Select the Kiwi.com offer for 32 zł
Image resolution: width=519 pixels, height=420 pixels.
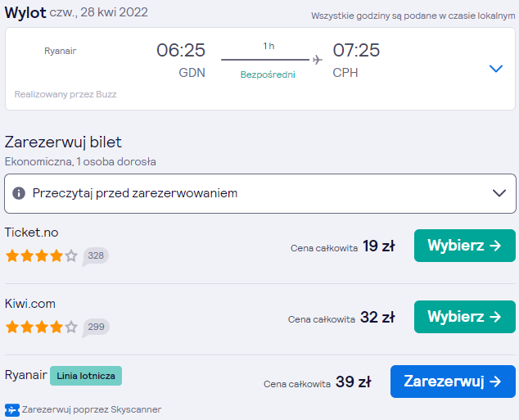click(465, 317)
